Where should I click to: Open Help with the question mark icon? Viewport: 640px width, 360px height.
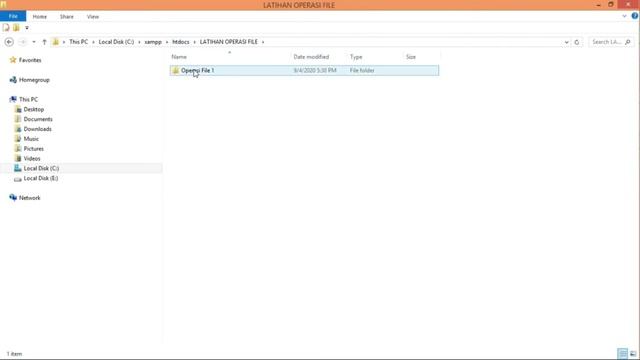pyautogui.click(x=635, y=16)
